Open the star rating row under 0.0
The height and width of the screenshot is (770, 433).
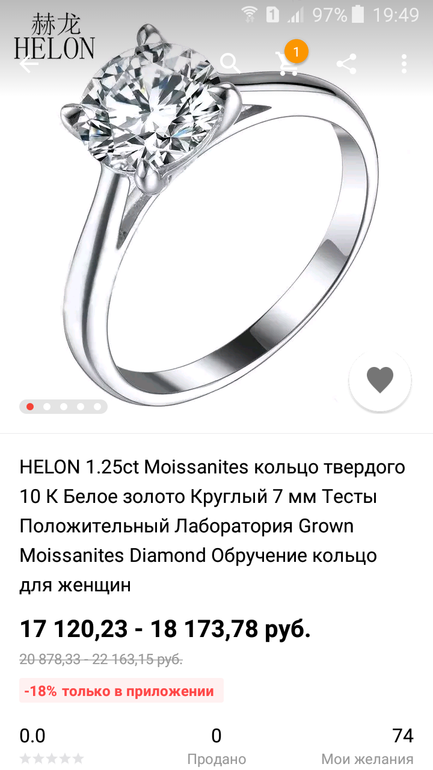[x=52, y=759]
